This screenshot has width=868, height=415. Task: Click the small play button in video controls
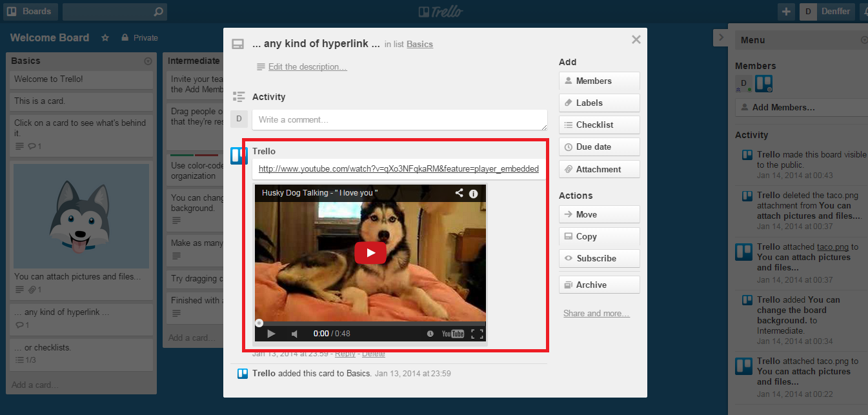click(x=271, y=334)
